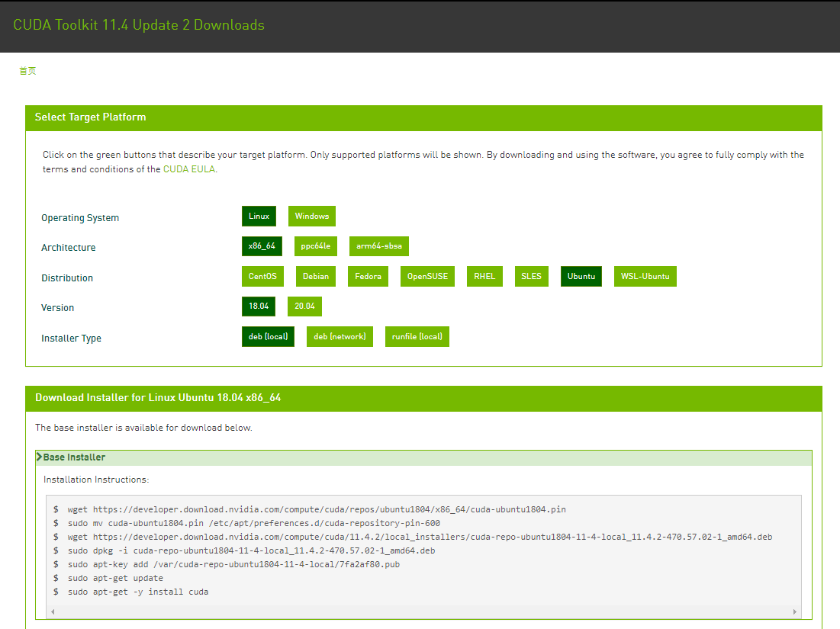Image resolution: width=840 pixels, height=629 pixels.
Task: Click right arrow of code scrollbar
Action: (x=794, y=611)
